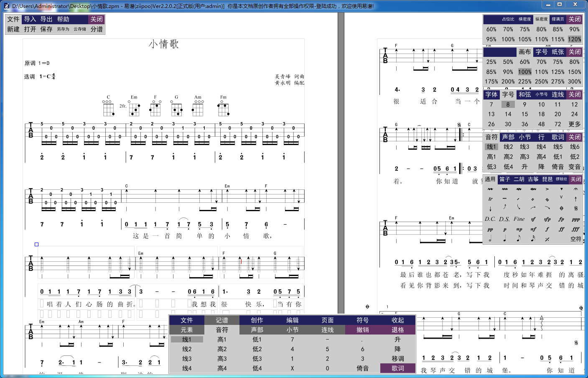The width and height of the screenshot is (588, 378).
Task: Switch to the 古筝 symbol tab
Action: tap(533, 179)
